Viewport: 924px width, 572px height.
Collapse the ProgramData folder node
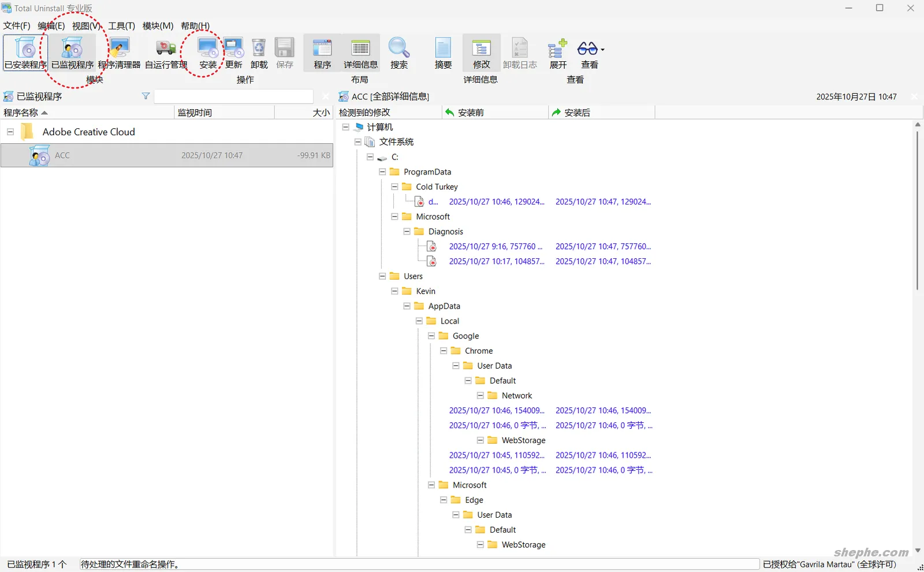382,172
